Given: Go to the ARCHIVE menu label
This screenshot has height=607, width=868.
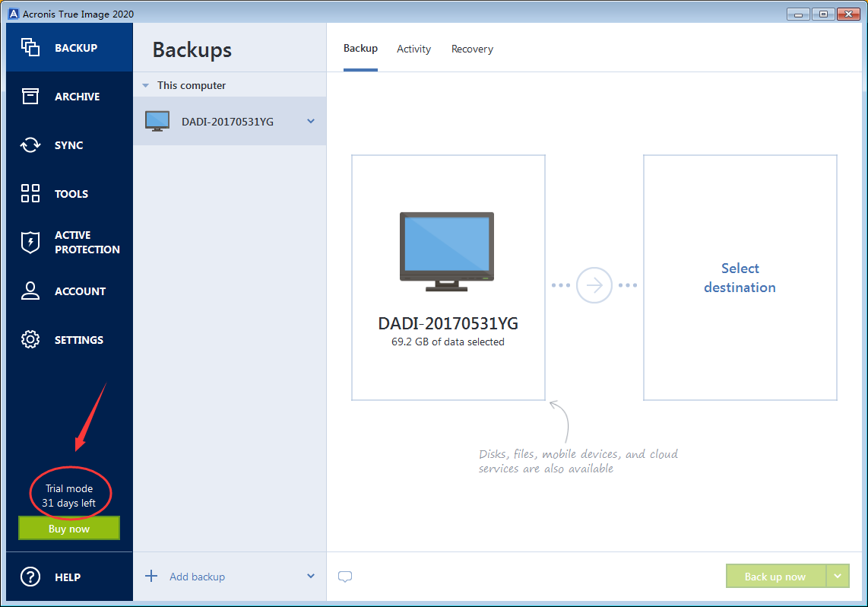Looking at the screenshot, I should point(77,97).
